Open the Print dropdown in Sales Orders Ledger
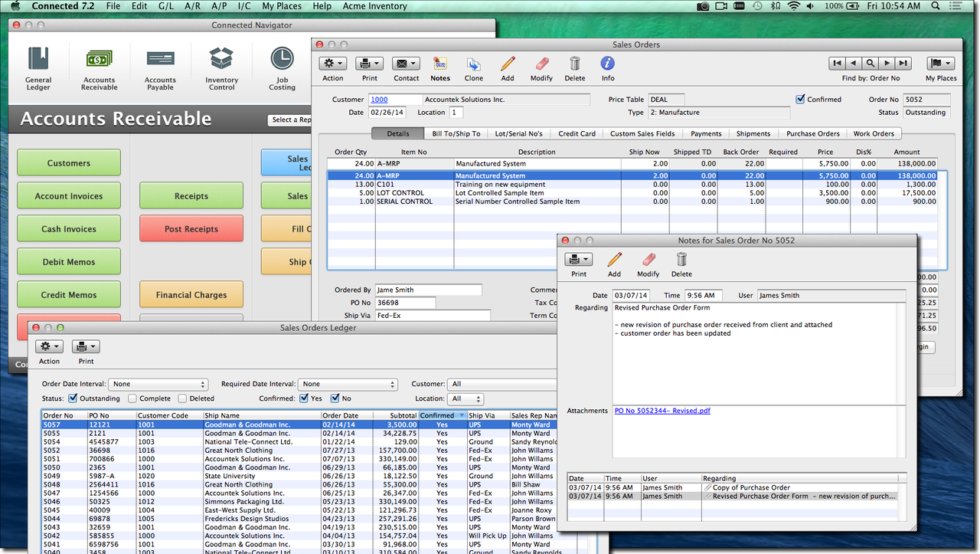The image size is (980, 554). click(x=86, y=347)
